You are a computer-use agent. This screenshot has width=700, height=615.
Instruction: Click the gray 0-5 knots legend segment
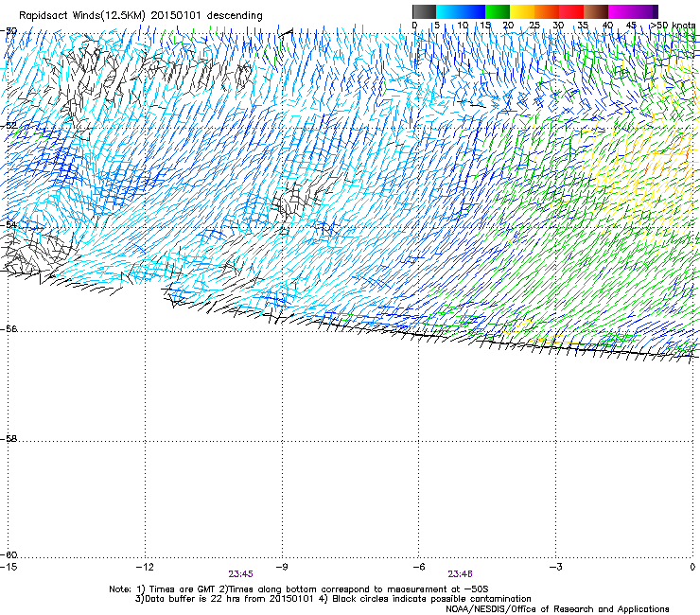(x=424, y=11)
